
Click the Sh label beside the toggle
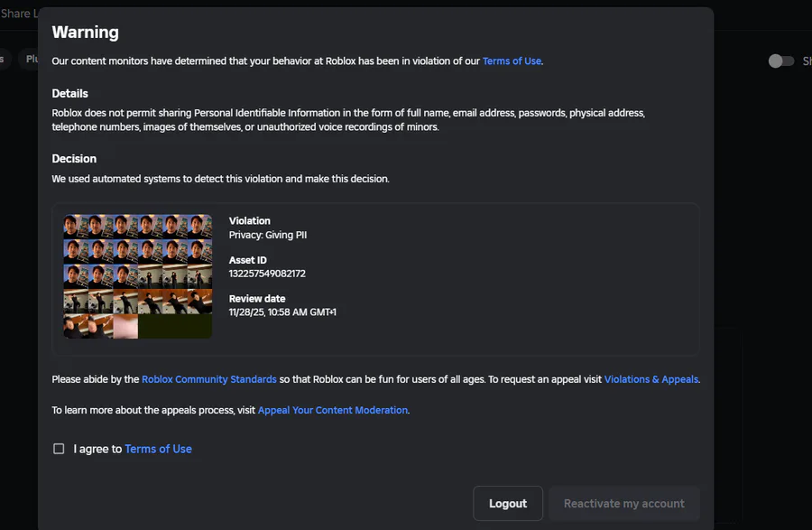tap(806, 61)
